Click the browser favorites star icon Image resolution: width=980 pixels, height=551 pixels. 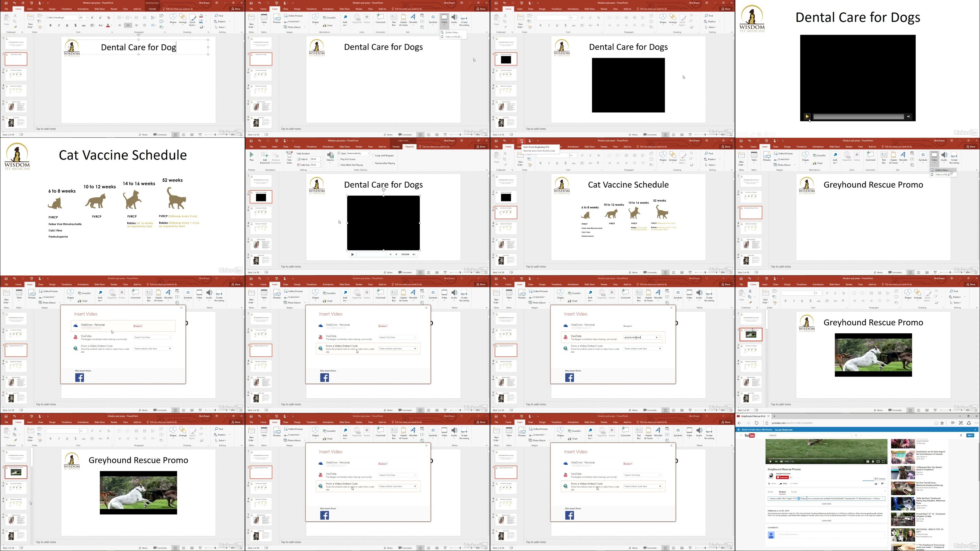click(942, 423)
